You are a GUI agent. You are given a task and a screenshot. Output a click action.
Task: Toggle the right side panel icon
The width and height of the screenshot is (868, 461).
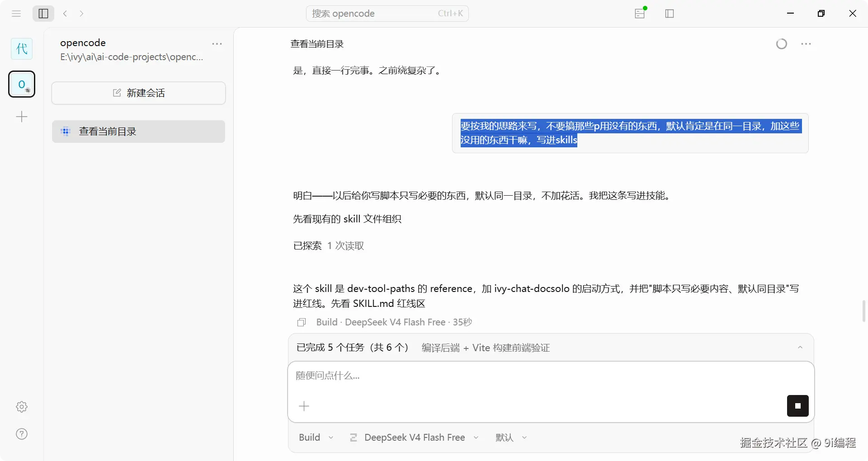[x=670, y=14]
